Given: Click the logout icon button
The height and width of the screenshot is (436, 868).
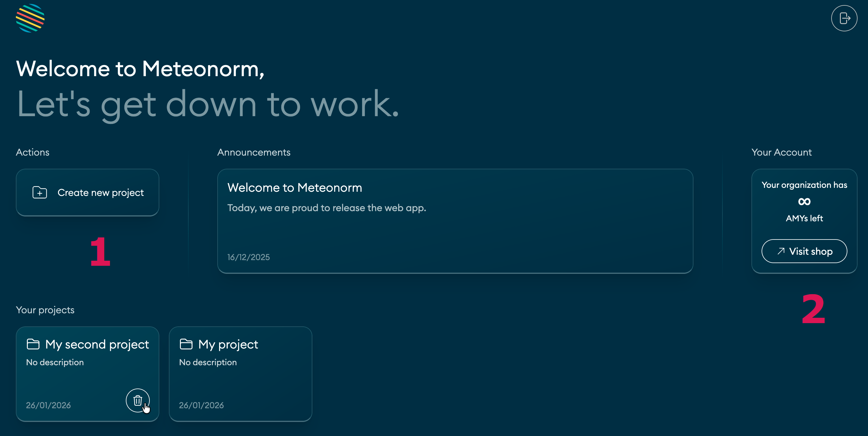Looking at the screenshot, I should pos(844,18).
